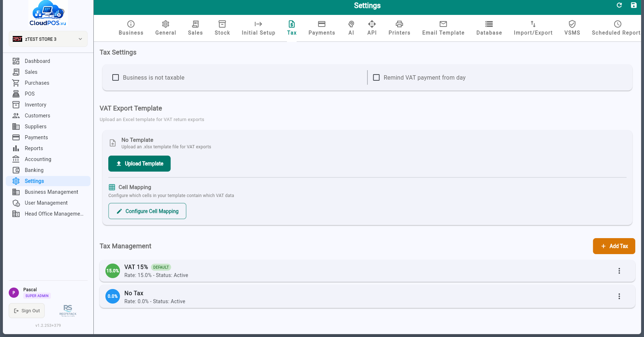Go to Sales in the sidebar
This screenshot has width=644, height=337.
point(48,72)
